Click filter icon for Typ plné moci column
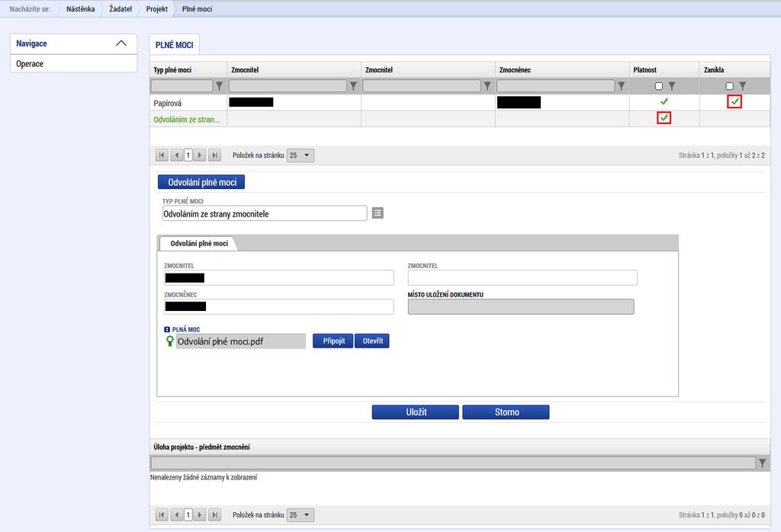 [x=219, y=86]
